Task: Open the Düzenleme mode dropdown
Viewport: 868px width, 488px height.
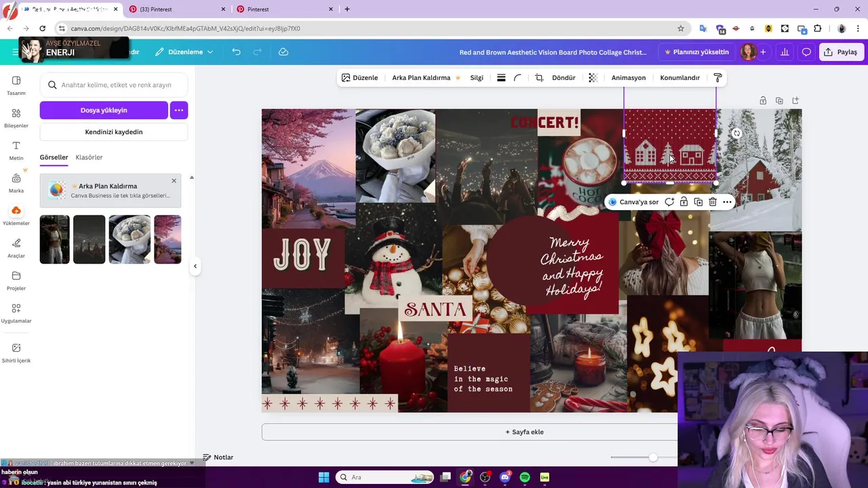Action: pyautogui.click(x=184, y=52)
